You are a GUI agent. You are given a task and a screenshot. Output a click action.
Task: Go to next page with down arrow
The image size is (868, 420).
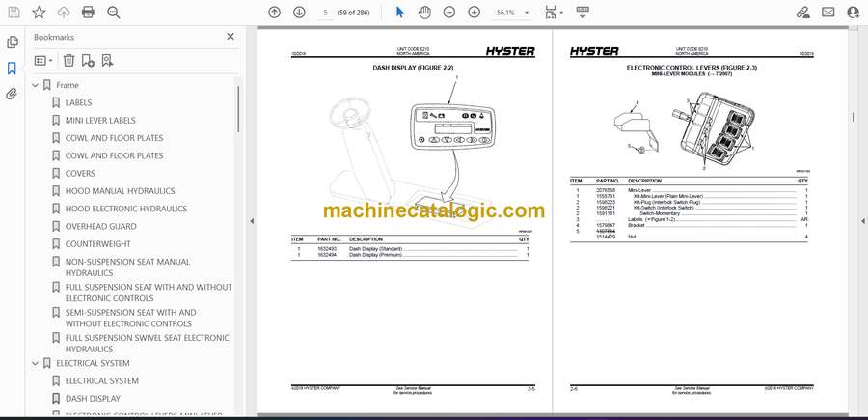[299, 13]
